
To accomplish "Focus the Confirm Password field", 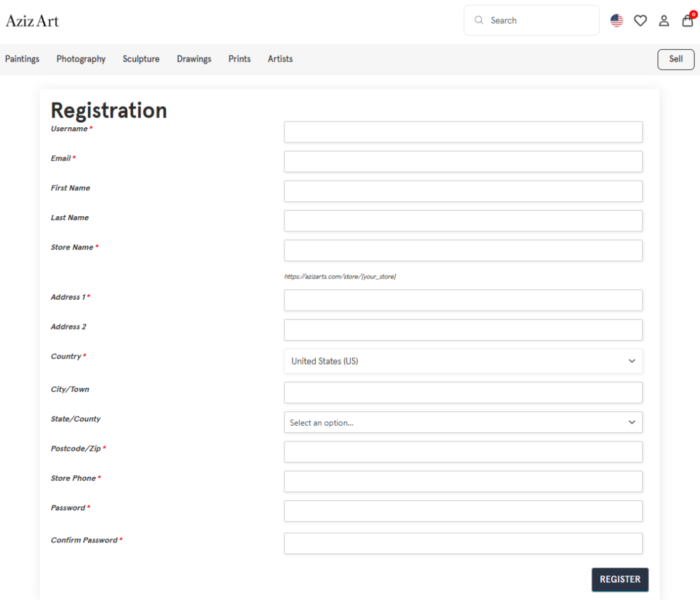I will [463, 543].
